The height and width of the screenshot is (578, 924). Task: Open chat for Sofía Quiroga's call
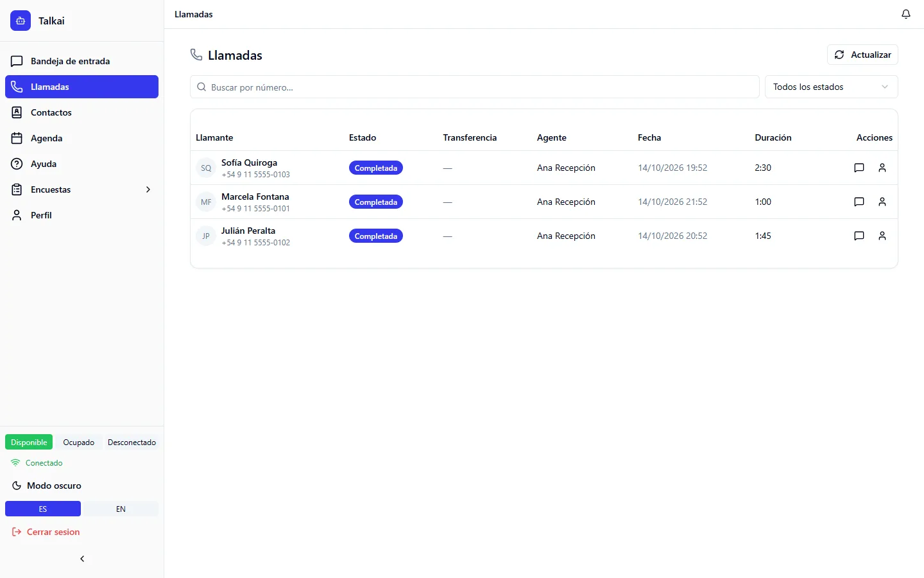point(859,168)
